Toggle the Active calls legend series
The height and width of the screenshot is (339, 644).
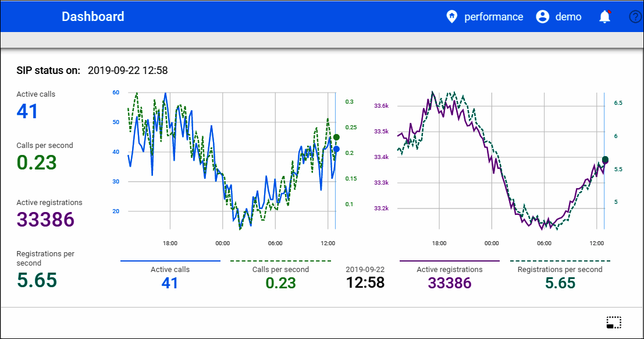(170, 270)
